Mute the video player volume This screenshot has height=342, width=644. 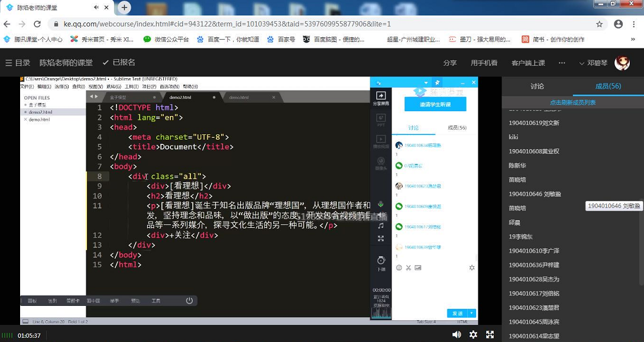(x=457, y=334)
